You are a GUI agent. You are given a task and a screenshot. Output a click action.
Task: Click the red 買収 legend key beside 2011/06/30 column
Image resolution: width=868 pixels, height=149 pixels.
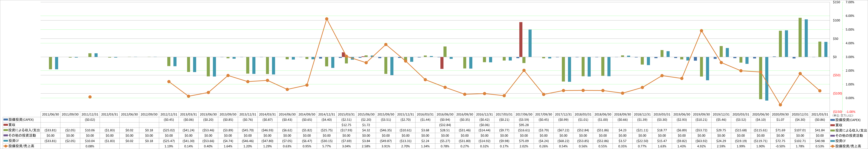pyautogui.click(x=5, y=125)
